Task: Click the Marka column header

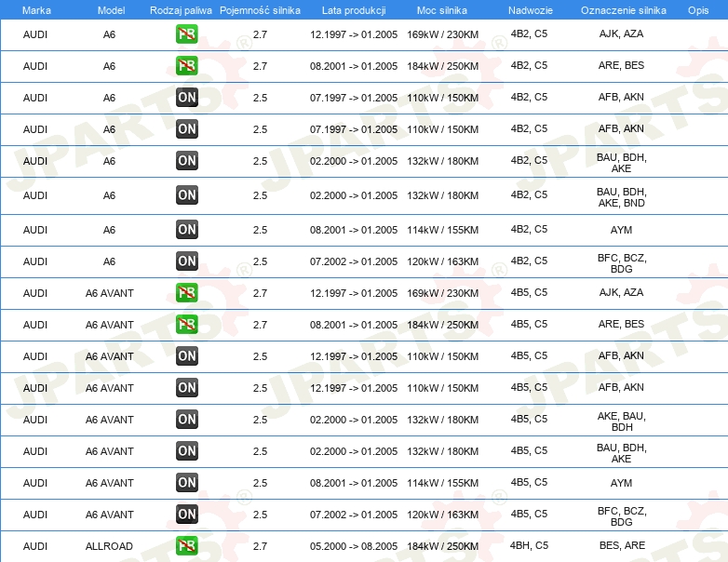Action: (x=36, y=10)
